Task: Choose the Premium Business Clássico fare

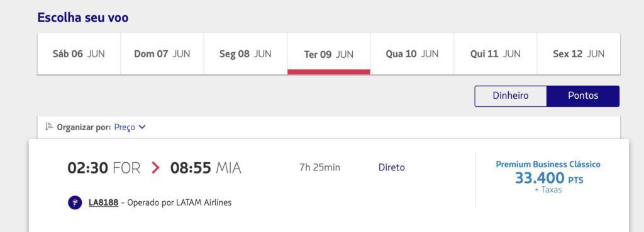Action: (x=548, y=165)
